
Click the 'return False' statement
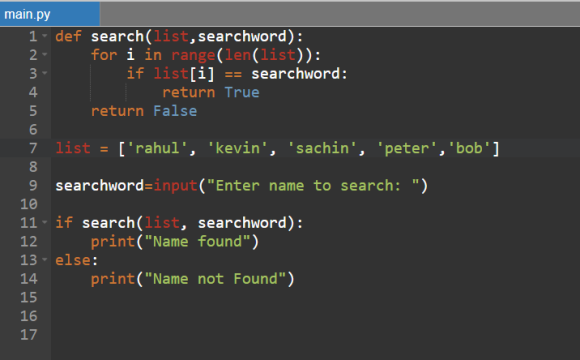click(144, 111)
